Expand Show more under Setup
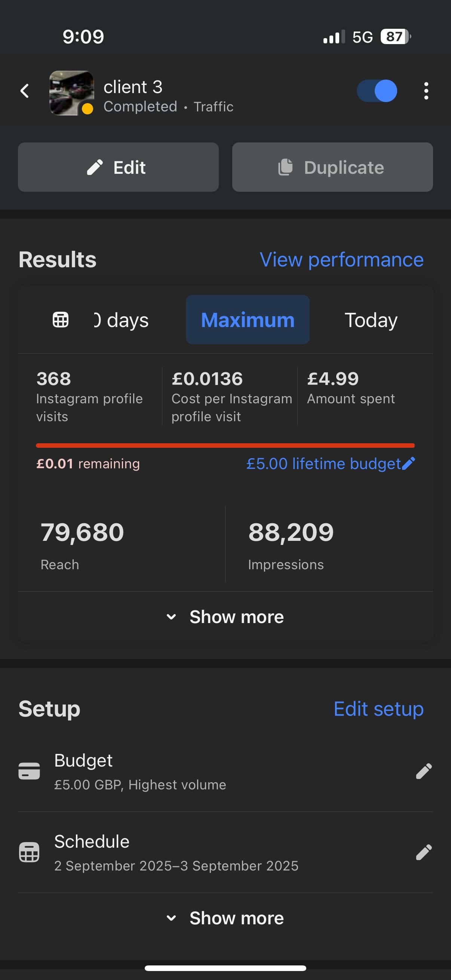Viewport: 451px width, 980px height. pyautogui.click(x=225, y=918)
